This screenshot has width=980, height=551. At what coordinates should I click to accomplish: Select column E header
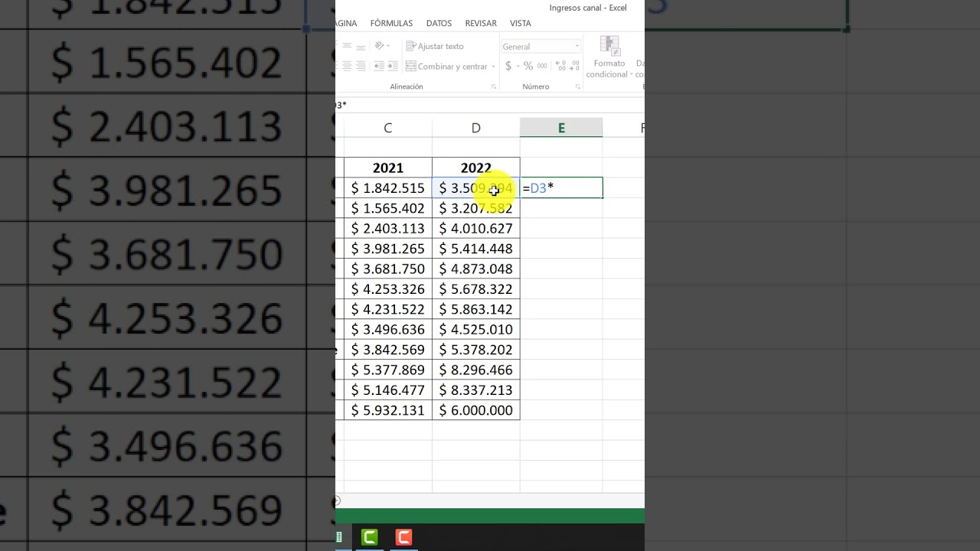pyautogui.click(x=561, y=128)
